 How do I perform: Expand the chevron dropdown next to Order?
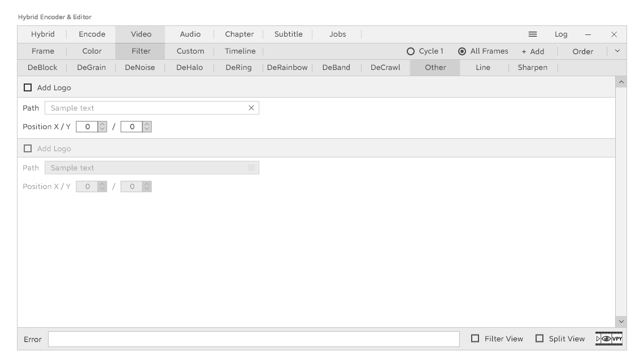617,51
